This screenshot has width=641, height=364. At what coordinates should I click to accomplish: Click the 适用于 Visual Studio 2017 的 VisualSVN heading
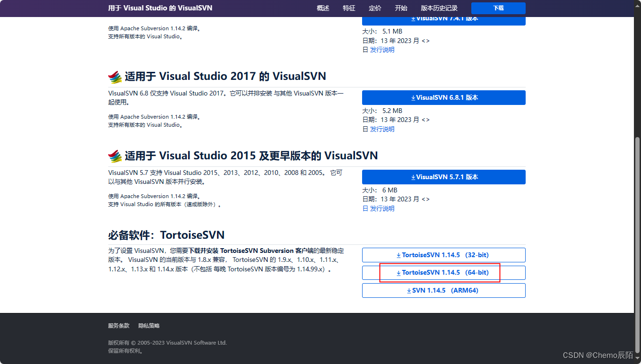[x=225, y=77]
